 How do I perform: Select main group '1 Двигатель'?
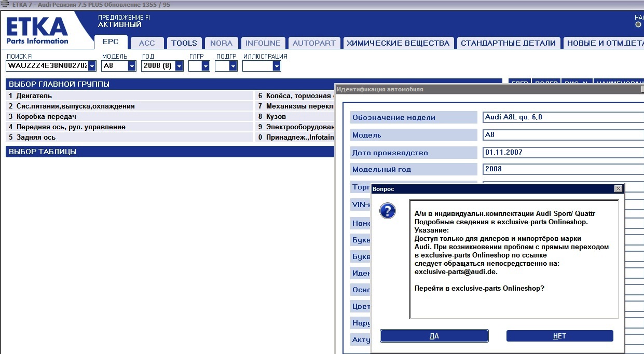tap(130, 96)
